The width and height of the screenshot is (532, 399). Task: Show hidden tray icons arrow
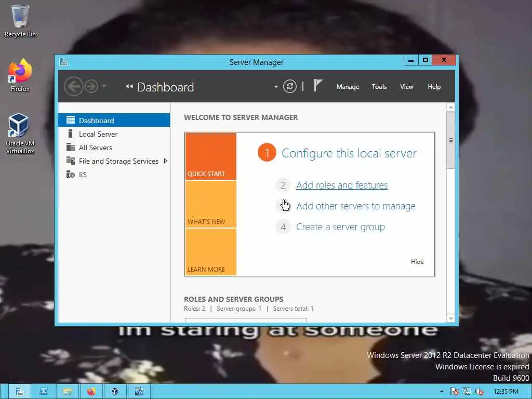[442, 392]
